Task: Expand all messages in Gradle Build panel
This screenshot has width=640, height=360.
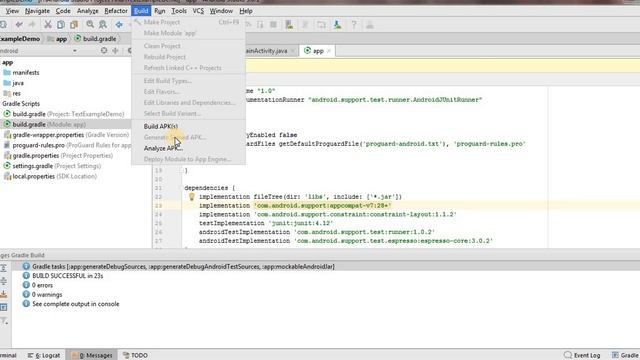Action: [x=4, y=268]
